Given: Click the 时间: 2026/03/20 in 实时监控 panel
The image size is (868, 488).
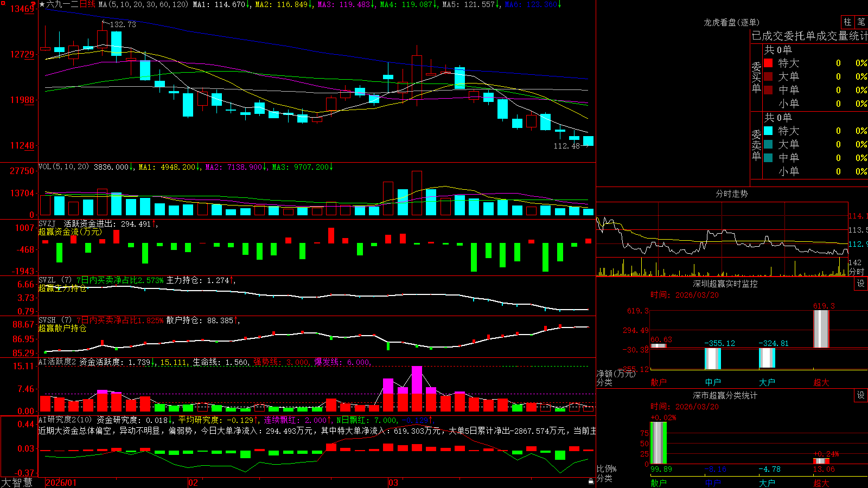Looking at the screenshot, I should pos(685,295).
